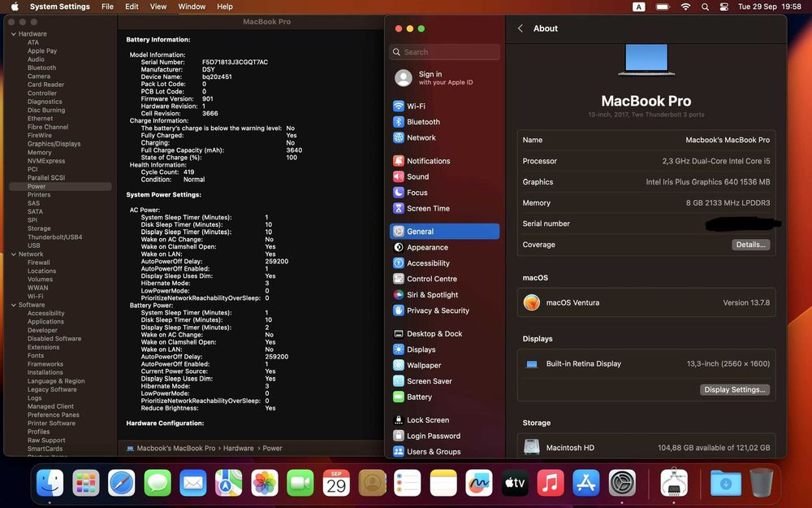Viewport: 812px width, 508px height.
Task: Open Wallpaper settings pane
Action: 444,366
